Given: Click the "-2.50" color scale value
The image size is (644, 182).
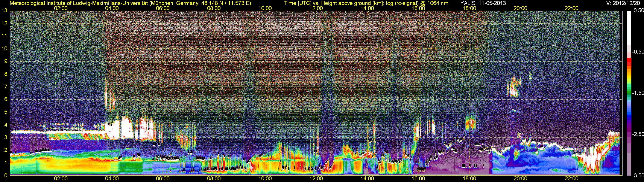Looking at the screenshot, I should point(638,134).
